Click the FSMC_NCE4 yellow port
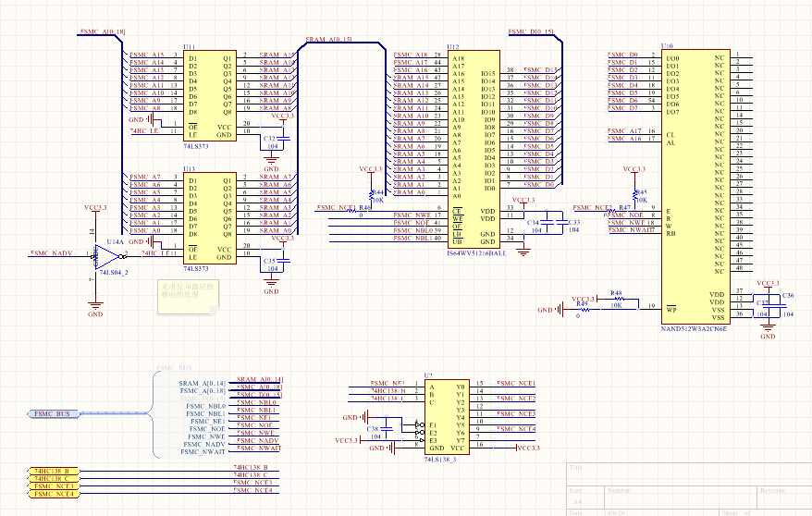Viewport: 812px width, 516px height. 54,494
